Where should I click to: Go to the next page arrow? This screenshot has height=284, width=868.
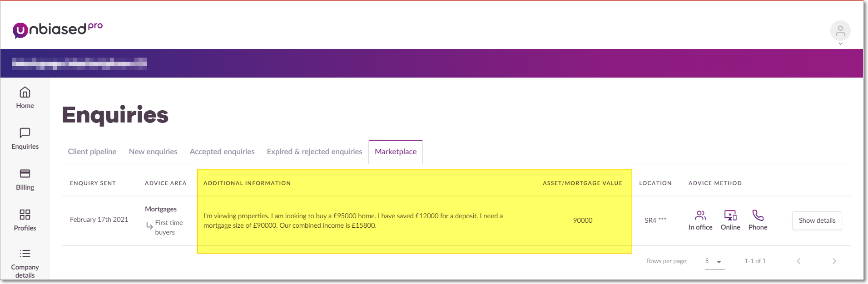click(834, 261)
